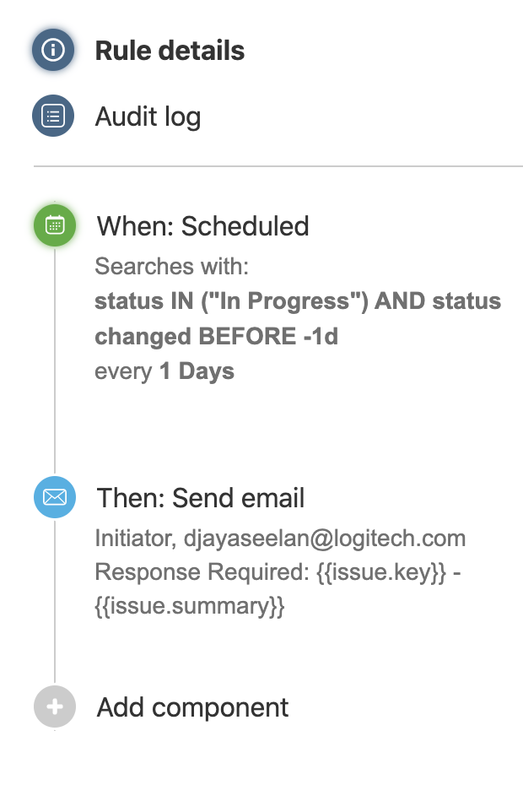523x812 pixels.
Task: Click the Add component label
Action: pyautogui.click(x=192, y=706)
